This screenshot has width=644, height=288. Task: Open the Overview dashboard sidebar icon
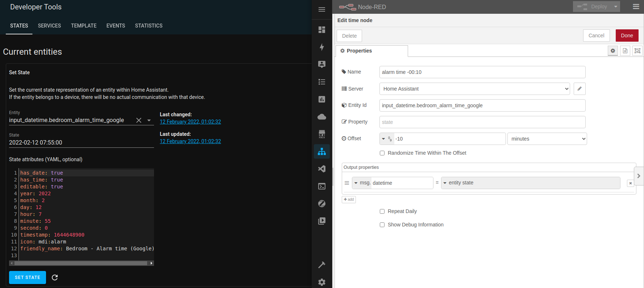[322, 30]
